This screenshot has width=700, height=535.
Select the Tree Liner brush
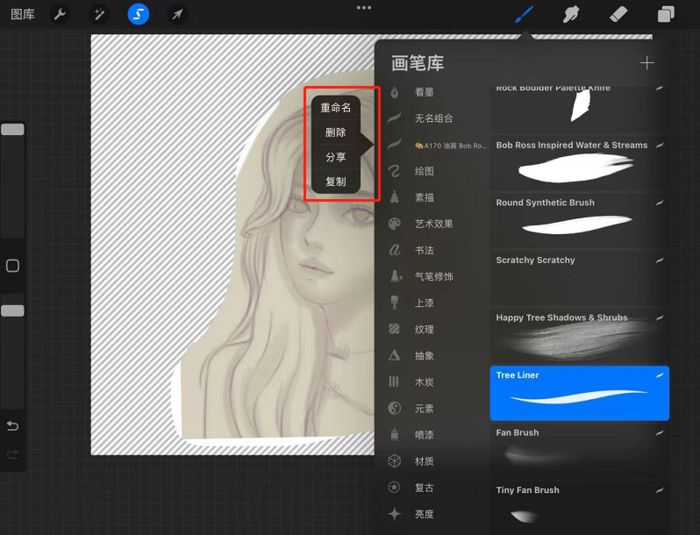point(579,393)
